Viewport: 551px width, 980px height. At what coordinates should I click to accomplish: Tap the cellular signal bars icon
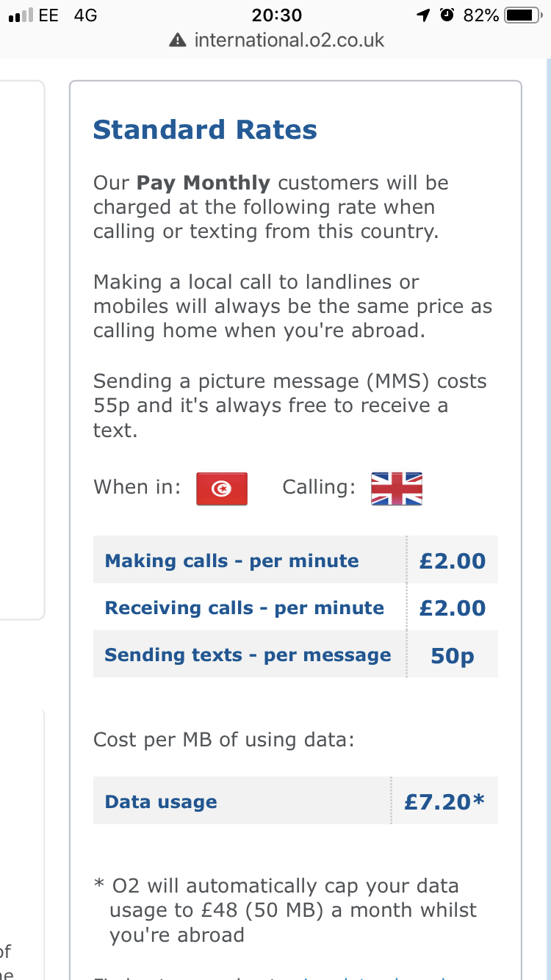(x=20, y=15)
